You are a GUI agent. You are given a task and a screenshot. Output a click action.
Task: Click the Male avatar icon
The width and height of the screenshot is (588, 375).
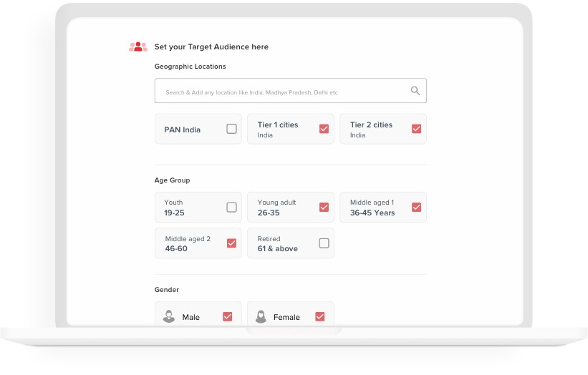[169, 316]
